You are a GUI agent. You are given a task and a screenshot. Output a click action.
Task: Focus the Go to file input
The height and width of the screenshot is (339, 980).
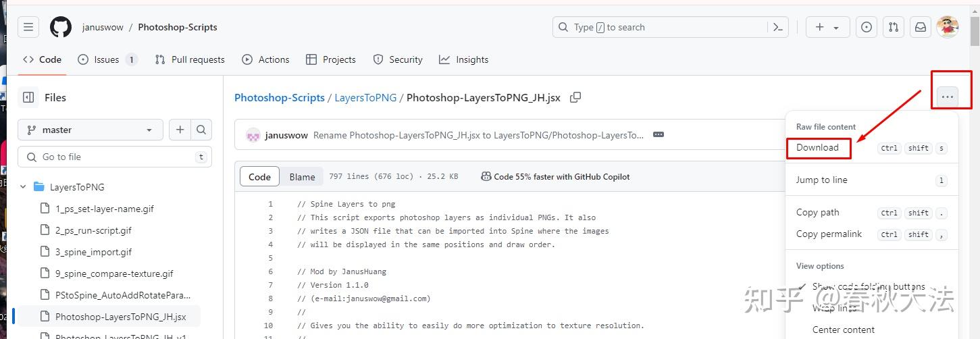tap(115, 157)
